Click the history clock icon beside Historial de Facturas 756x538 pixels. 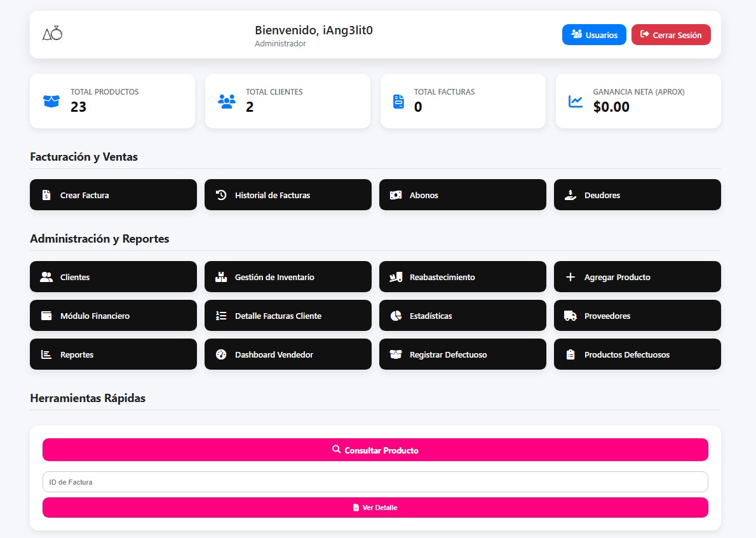[221, 195]
